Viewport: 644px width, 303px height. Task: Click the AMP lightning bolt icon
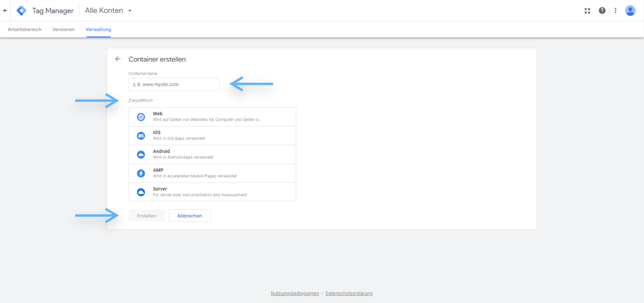pyautogui.click(x=141, y=173)
